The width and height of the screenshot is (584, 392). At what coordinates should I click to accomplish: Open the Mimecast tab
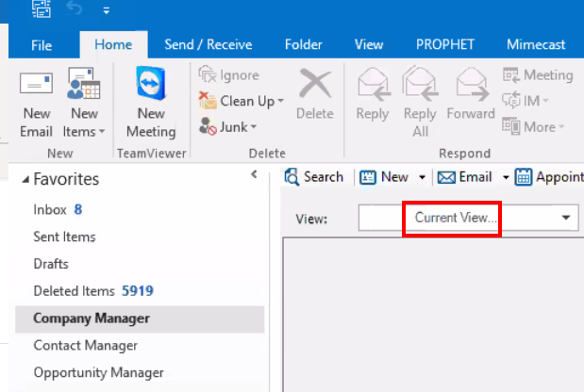[x=536, y=44]
